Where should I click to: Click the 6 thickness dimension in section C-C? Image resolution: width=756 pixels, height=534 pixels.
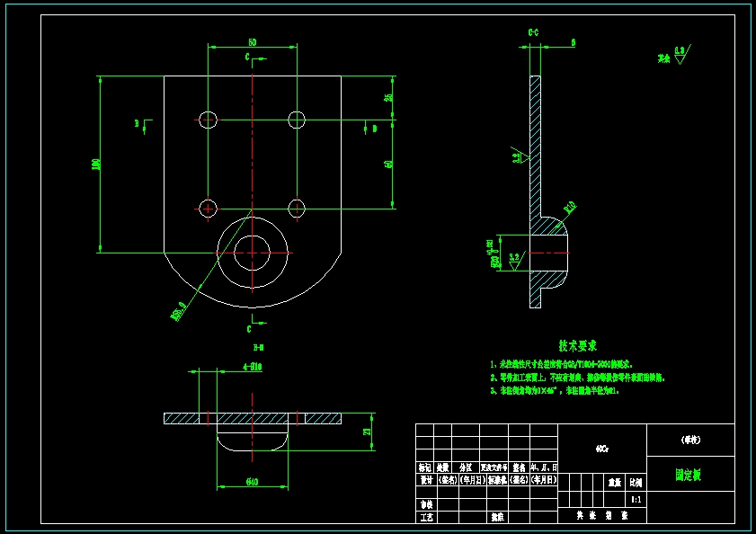[x=573, y=42]
